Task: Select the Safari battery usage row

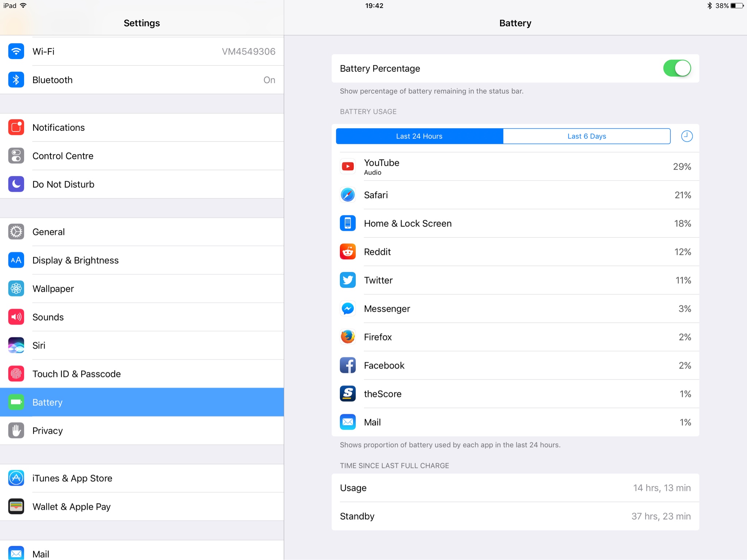Action: point(515,195)
